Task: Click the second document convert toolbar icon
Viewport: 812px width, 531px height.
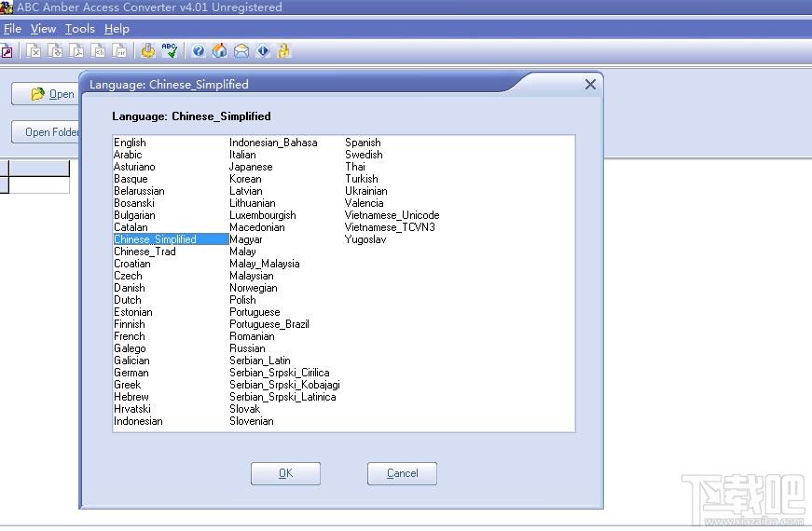Action: 55,50
